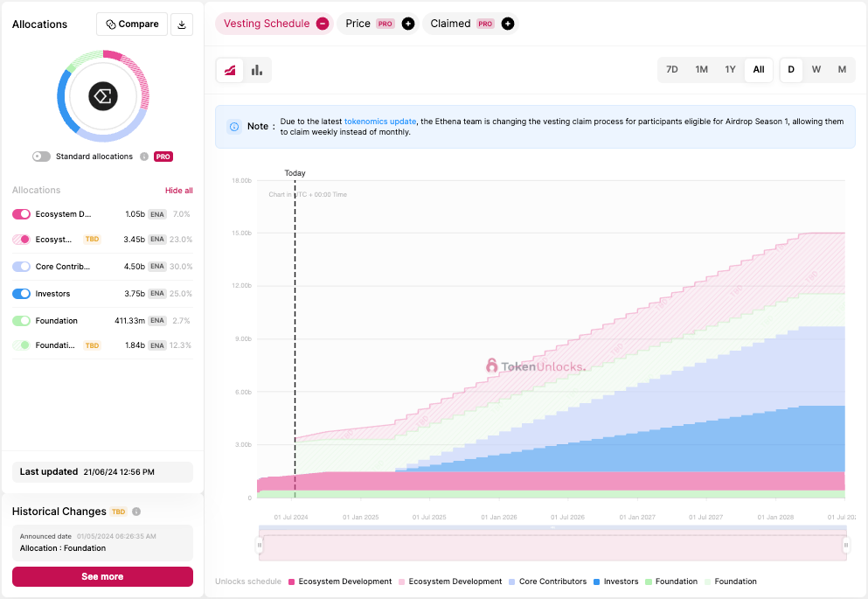Select the 1M time range
Image resolution: width=868 pixels, height=599 pixels.
(701, 70)
